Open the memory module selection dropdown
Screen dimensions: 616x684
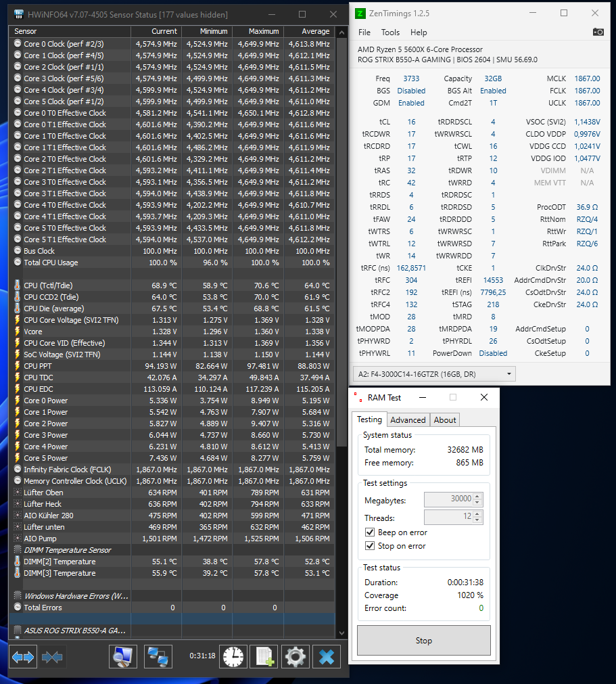click(x=434, y=374)
